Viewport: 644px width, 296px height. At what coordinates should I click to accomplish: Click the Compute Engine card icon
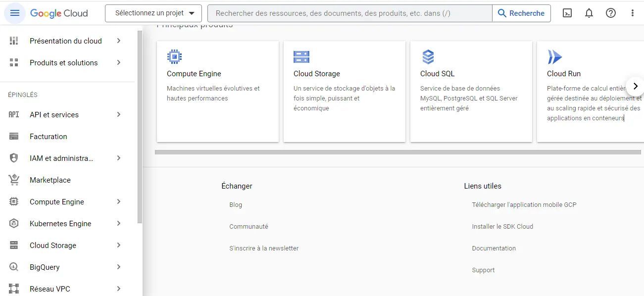click(174, 57)
